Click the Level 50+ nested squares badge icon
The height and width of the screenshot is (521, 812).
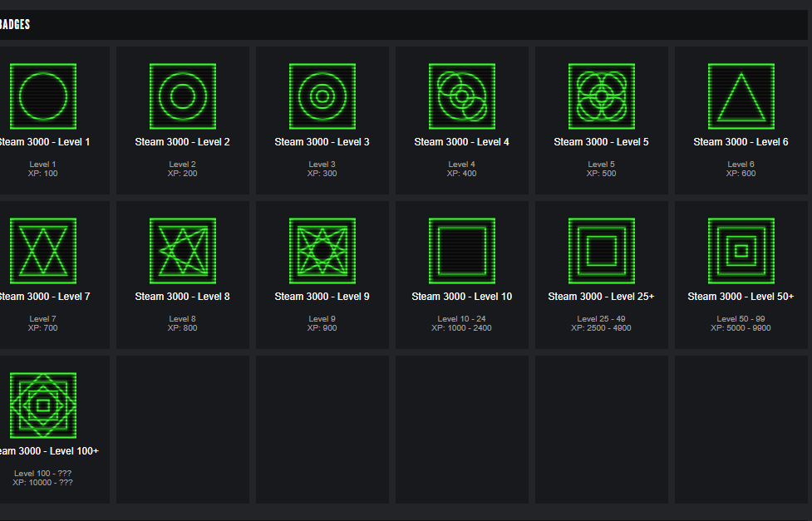click(x=741, y=251)
